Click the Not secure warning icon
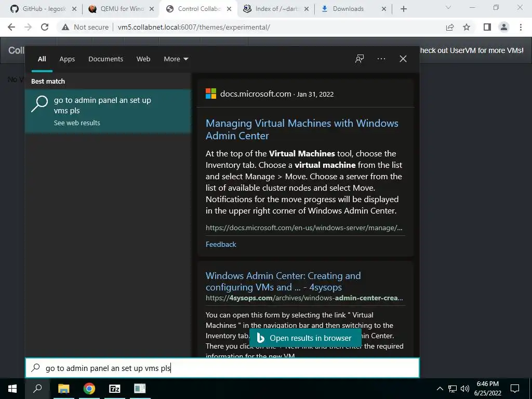 pyautogui.click(x=65, y=27)
